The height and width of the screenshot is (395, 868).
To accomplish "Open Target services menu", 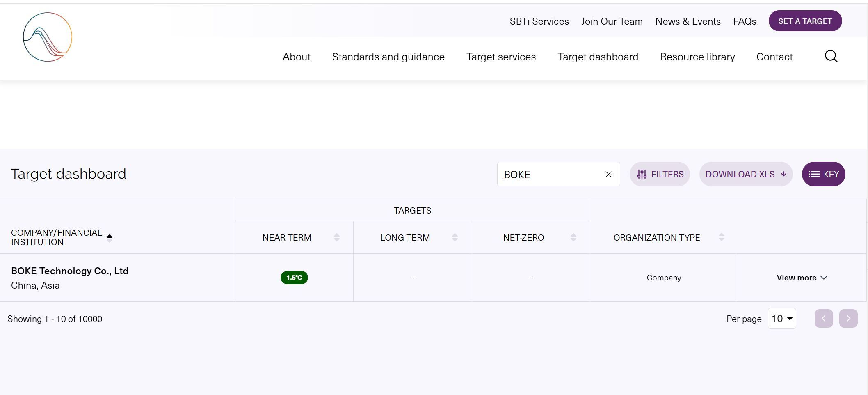I will tap(501, 57).
